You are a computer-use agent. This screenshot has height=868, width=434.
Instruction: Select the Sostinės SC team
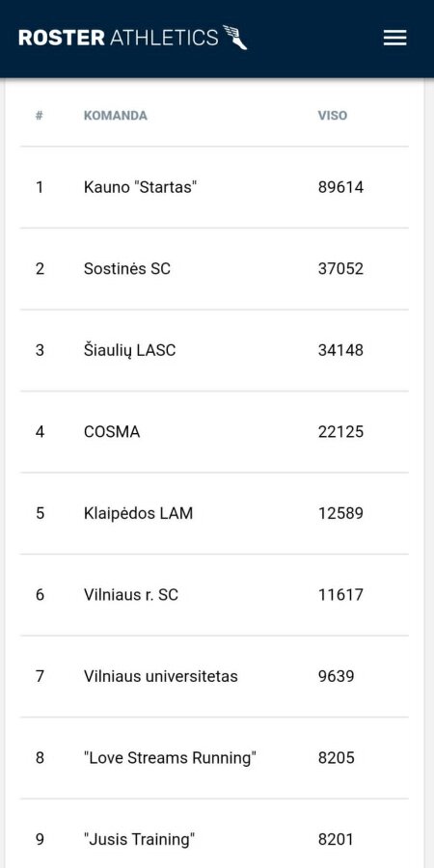coord(214,268)
